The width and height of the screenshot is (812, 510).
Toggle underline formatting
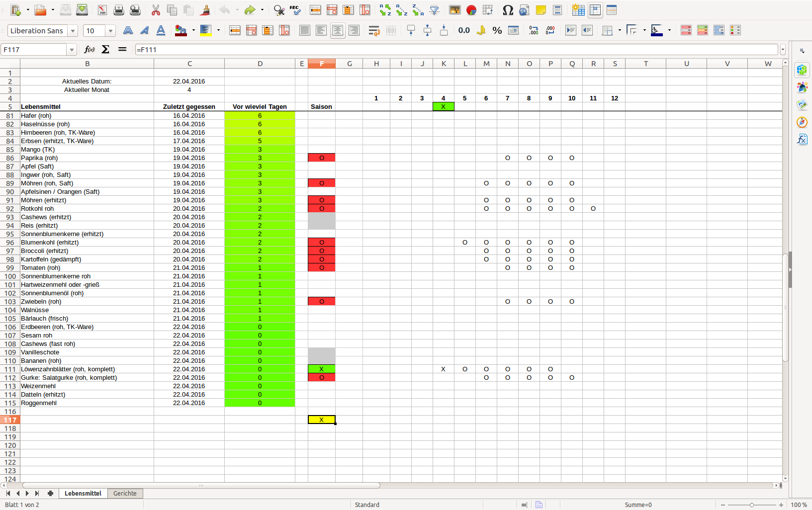click(161, 30)
